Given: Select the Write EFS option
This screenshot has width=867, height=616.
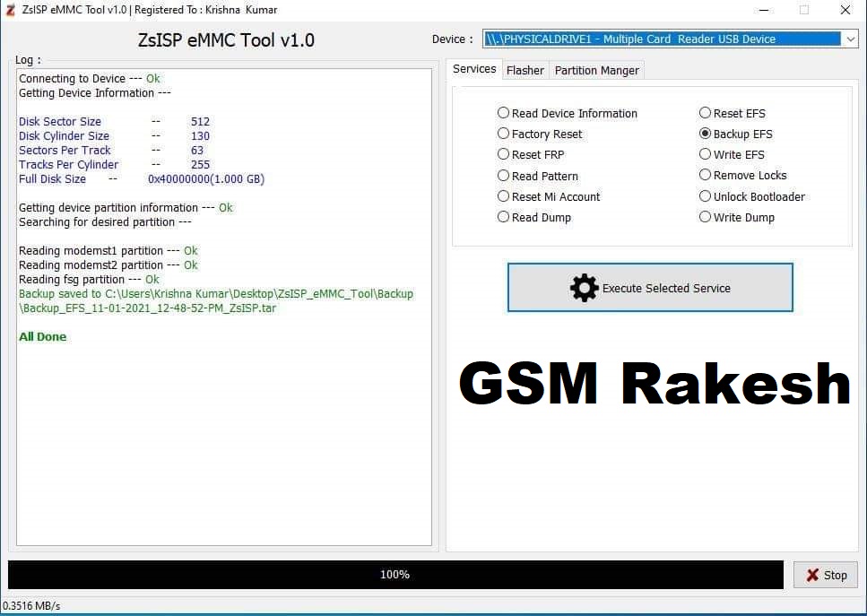Looking at the screenshot, I should point(706,154).
